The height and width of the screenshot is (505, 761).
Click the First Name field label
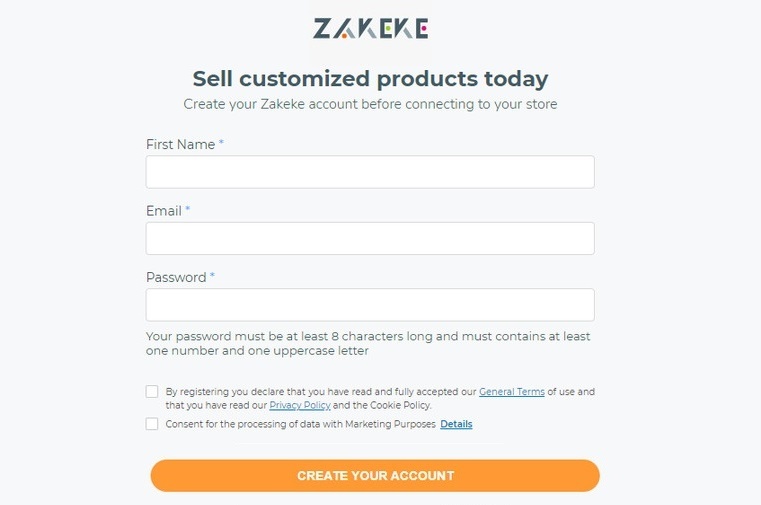tap(180, 145)
